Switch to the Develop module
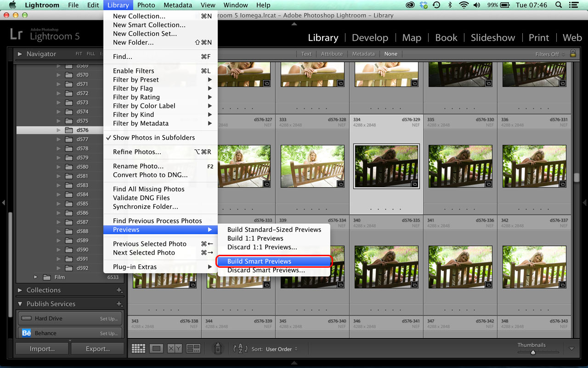The height and width of the screenshot is (368, 588). tap(370, 38)
